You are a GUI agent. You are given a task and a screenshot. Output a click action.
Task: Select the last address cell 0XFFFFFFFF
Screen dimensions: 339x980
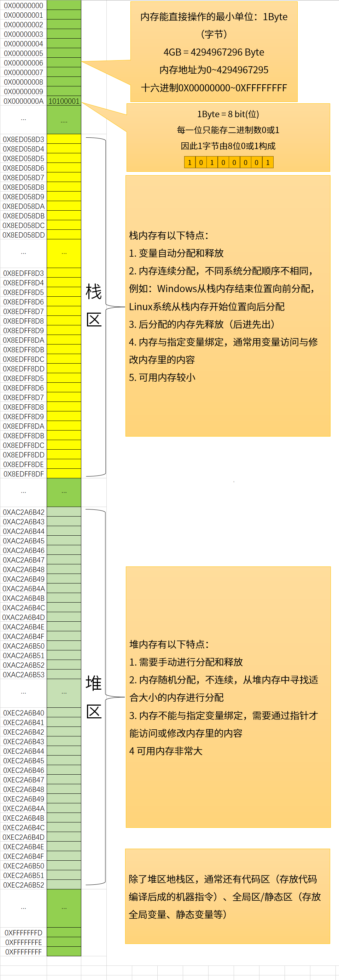[24, 951]
